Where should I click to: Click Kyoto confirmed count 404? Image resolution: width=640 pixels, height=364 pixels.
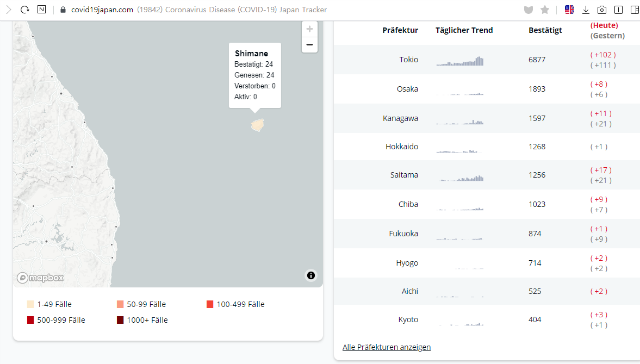535,320
